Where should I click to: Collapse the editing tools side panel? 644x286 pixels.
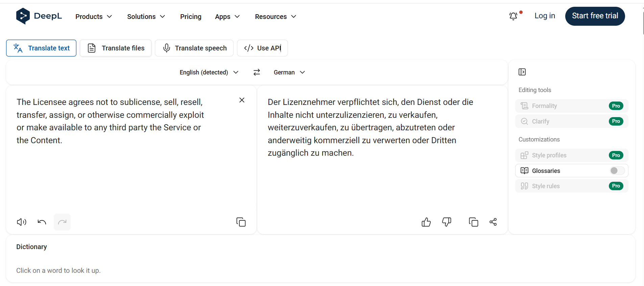click(522, 72)
